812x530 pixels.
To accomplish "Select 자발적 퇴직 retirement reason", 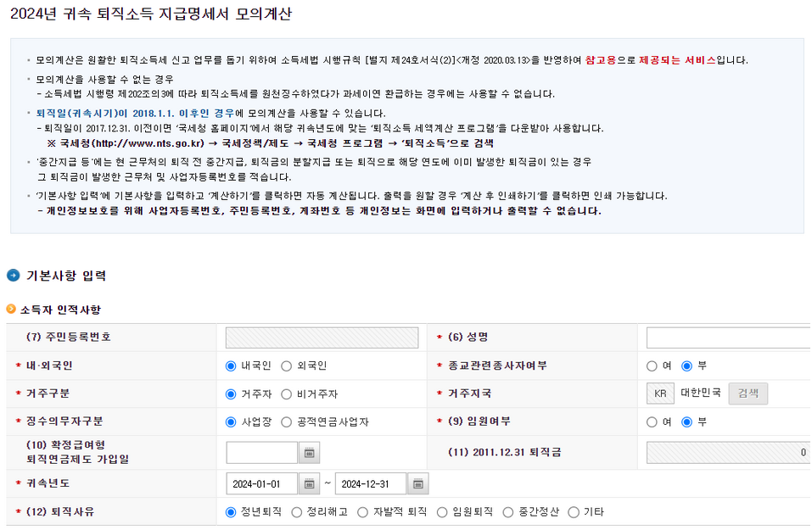I will pos(361,511).
